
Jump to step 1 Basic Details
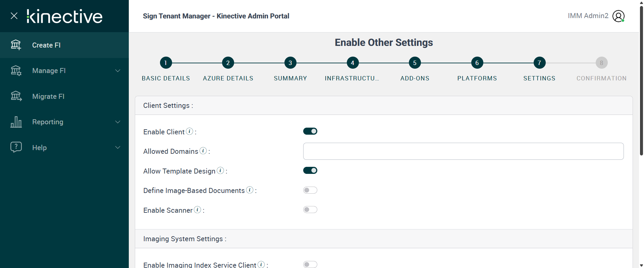166,63
